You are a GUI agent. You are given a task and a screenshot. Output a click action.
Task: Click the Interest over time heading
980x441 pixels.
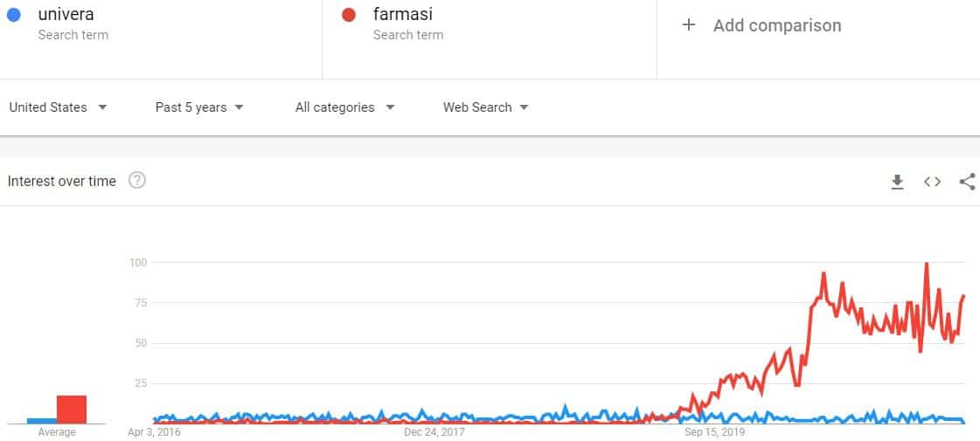(61, 181)
